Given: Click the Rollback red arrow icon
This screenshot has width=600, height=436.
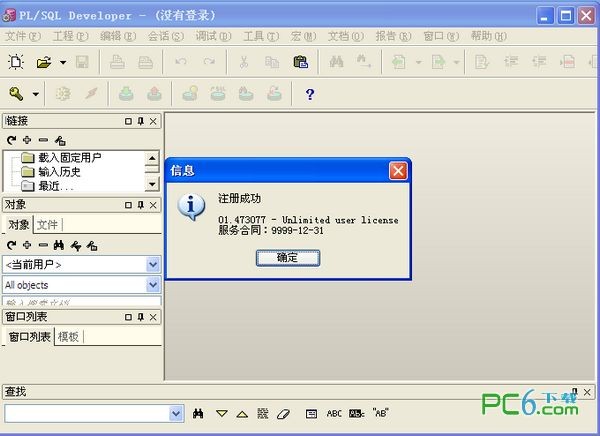Looking at the screenshot, I should point(154,93).
